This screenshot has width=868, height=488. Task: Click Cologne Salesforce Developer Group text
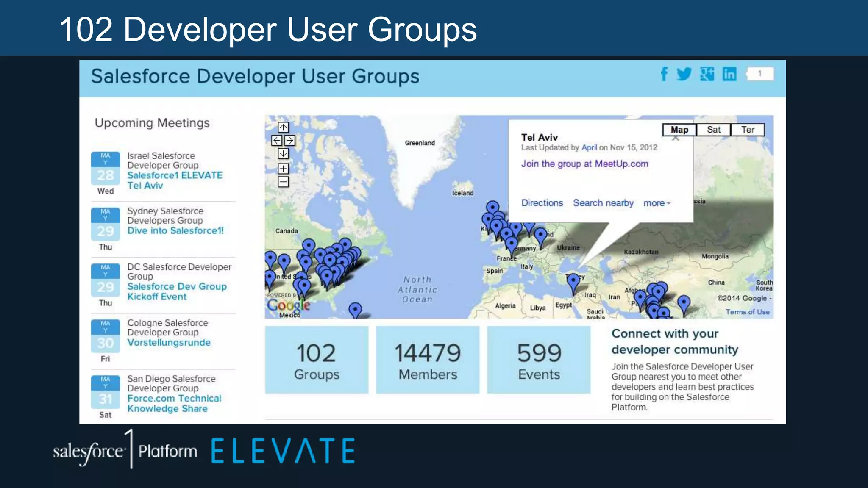pos(167,327)
